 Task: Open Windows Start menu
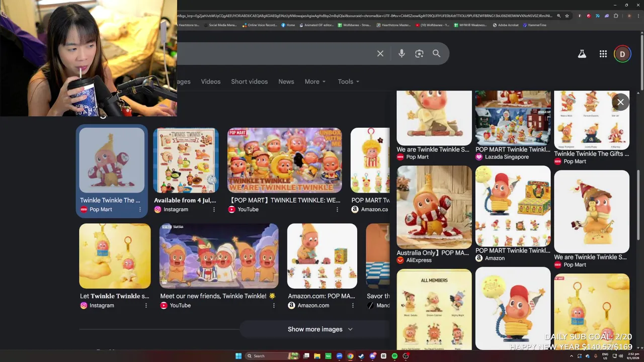(238, 356)
